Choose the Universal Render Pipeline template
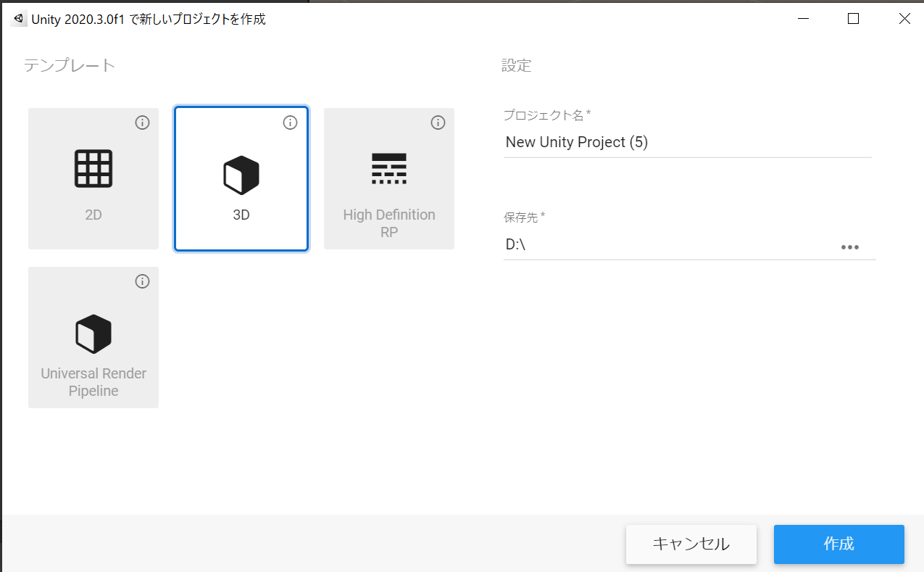924x572 pixels. (93, 337)
